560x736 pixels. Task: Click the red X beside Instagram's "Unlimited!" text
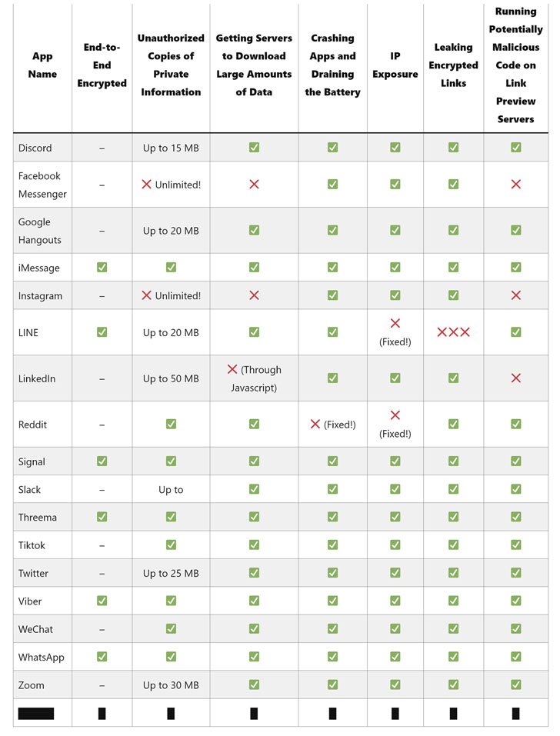(x=146, y=295)
